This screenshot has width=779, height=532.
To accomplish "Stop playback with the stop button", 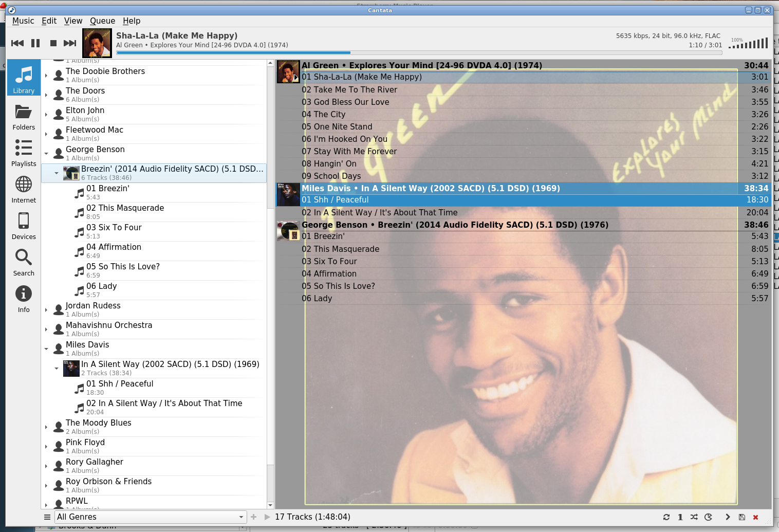I will tap(53, 43).
